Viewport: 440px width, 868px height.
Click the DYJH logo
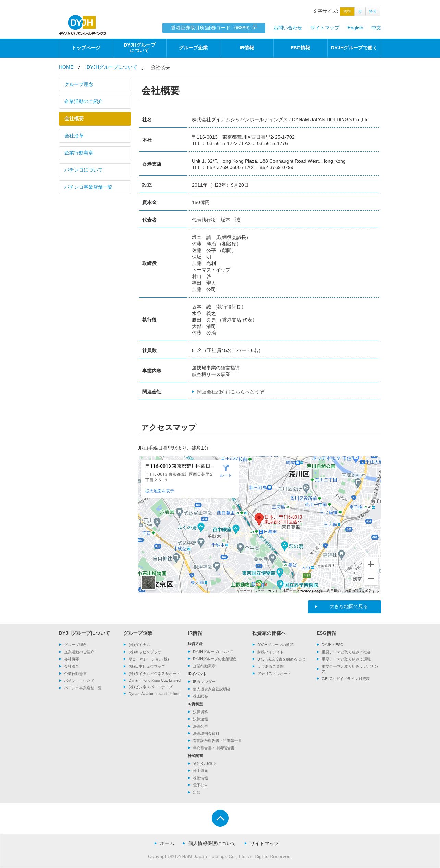pyautogui.click(x=83, y=25)
